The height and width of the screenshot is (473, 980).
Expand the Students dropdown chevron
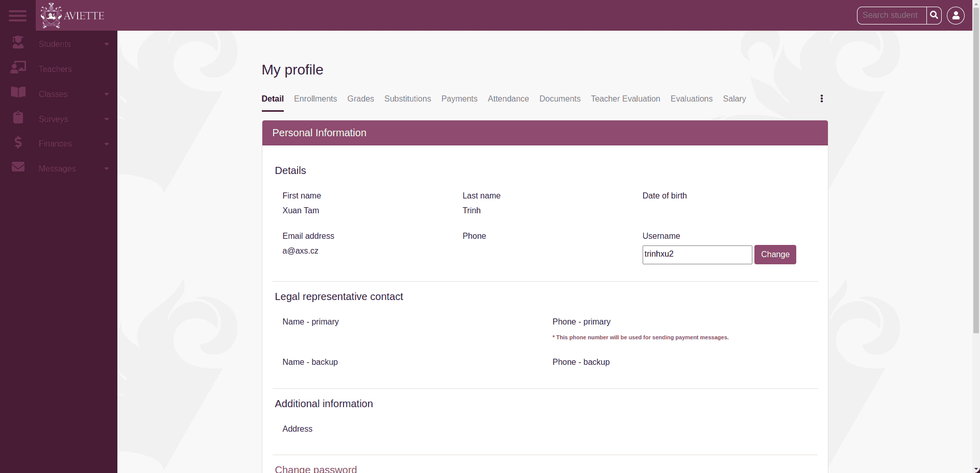click(106, 44)
